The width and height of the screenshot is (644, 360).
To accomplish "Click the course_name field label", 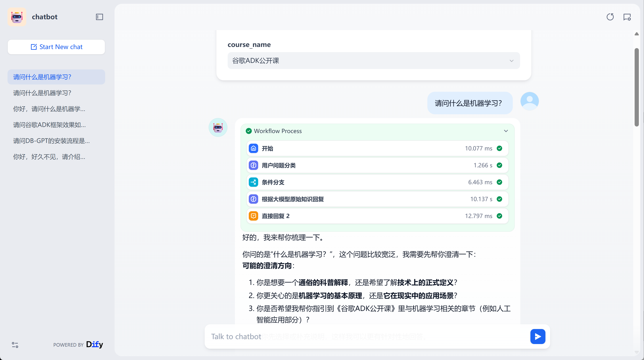I will [x=249, y=45].
